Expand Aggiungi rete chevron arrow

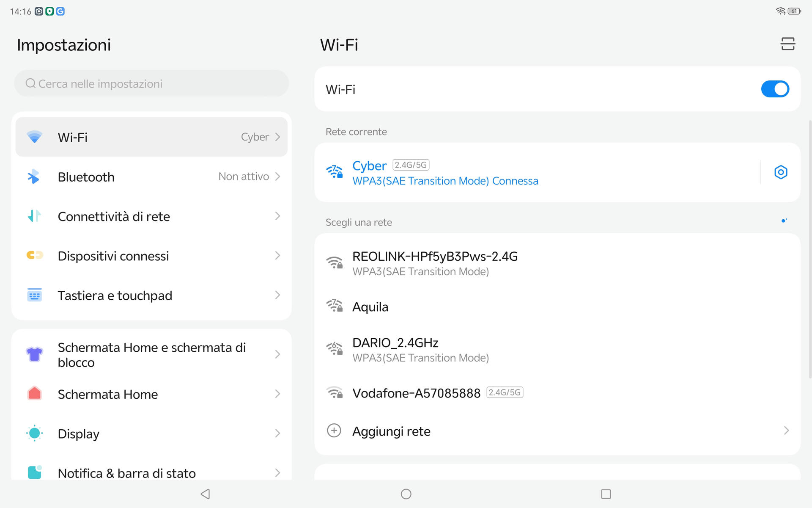click(786, 431)
